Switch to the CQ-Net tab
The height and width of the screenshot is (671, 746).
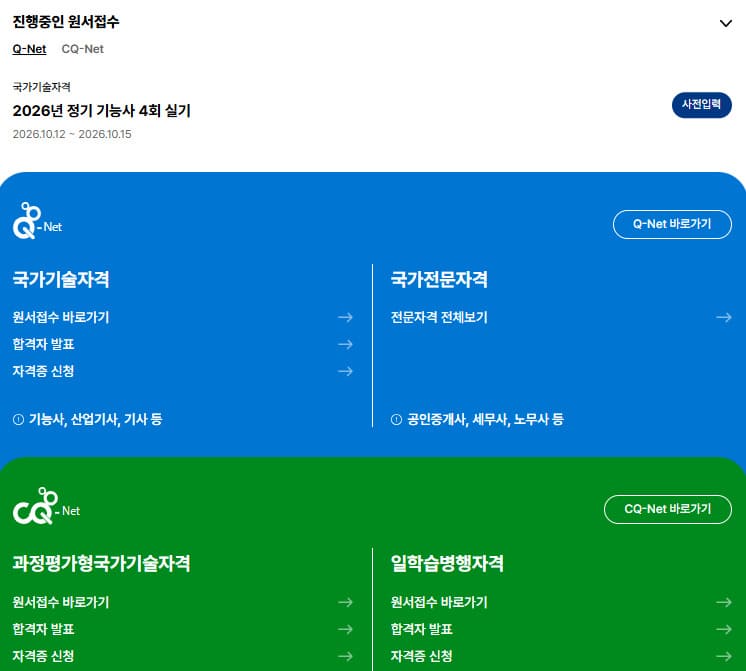click(x=83, y=49)
